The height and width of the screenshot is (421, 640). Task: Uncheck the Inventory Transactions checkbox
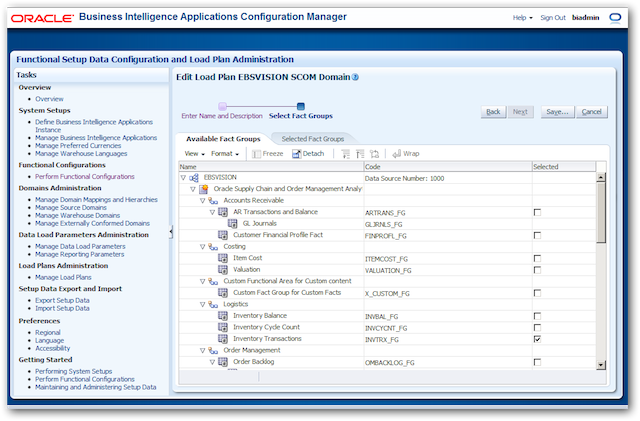(x=538, y=339)
